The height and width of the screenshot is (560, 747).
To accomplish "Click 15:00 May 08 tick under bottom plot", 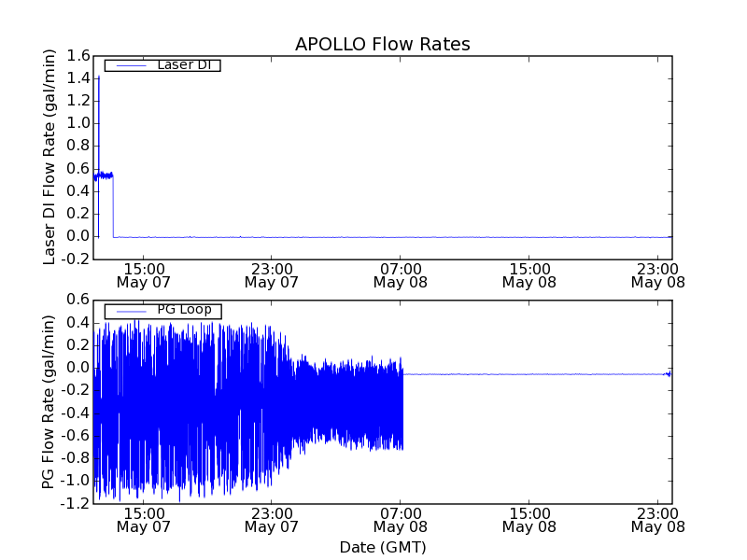I will pyautogui.click(x=529, y=519).
